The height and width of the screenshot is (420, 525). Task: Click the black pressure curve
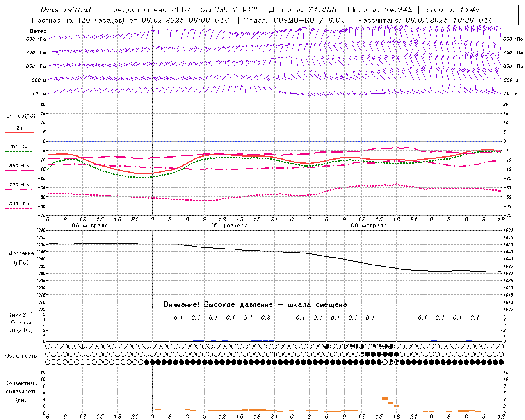coord(275,252)
